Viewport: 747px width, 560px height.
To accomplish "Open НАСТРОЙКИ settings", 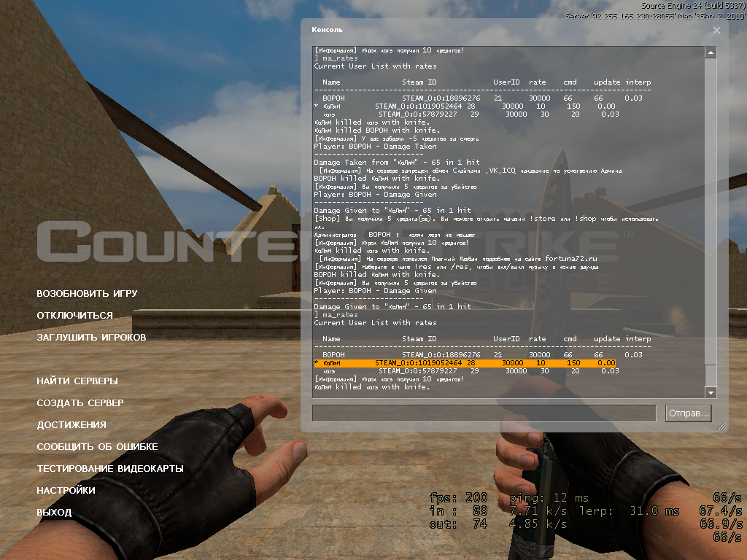I will point(66,491).
